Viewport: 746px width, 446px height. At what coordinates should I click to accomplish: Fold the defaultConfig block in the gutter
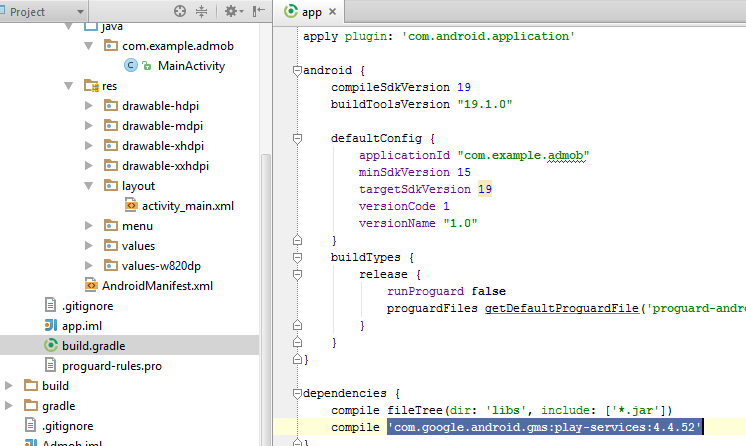[297, 137]
